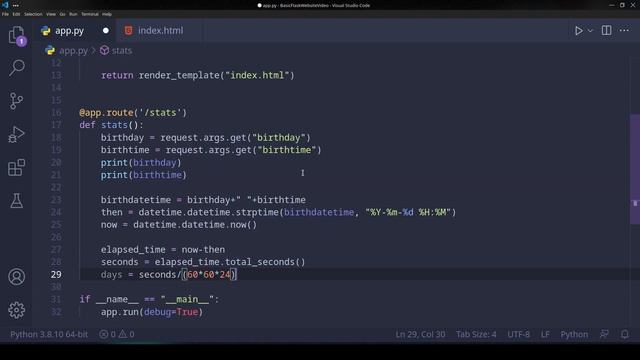640x360 pixels.
Task: Click the strptime format string "%Y-%m-%d %H:%M"
Action: (x=408, y=212)
